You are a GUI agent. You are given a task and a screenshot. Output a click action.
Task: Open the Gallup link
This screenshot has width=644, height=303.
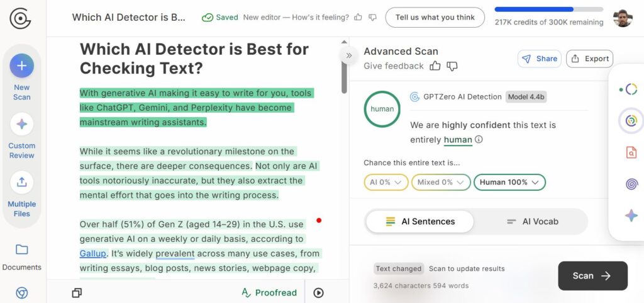93,254
